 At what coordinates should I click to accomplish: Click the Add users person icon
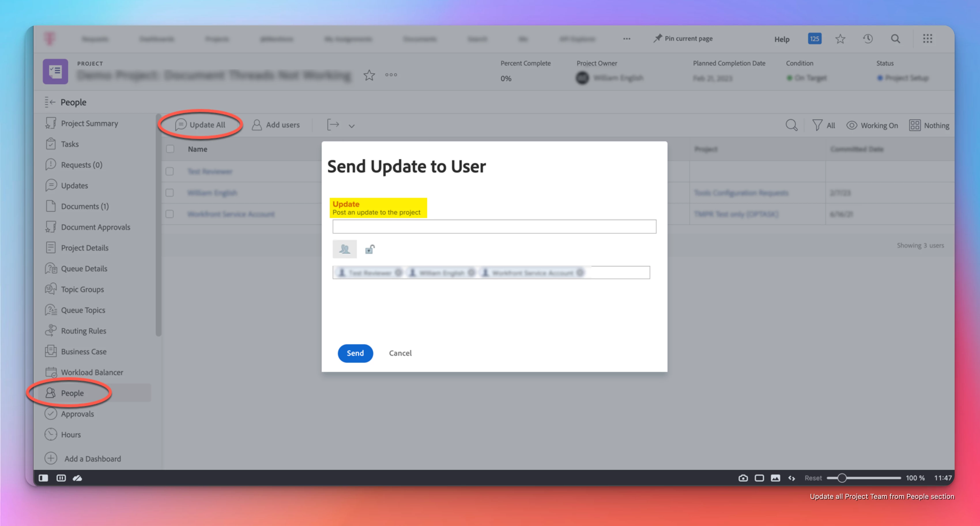pos(257,125)
